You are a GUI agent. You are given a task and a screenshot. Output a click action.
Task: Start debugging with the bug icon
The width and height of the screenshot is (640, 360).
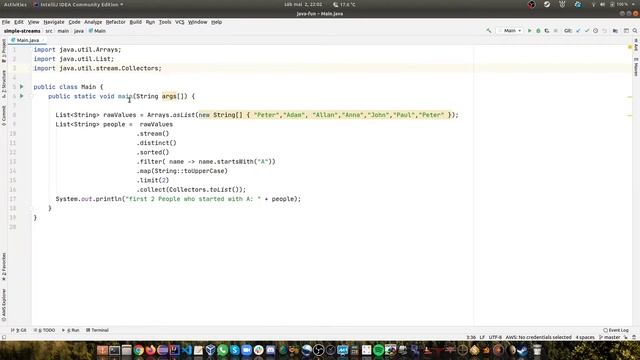click(x=538, y=31)
